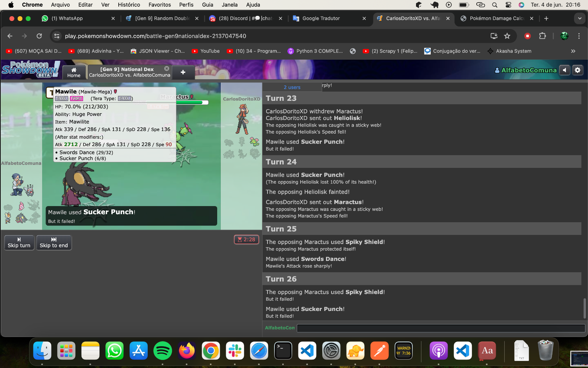Viewport: 588px width, 368px height.
Task: Toggle the battle timer button
Action: 247,240
